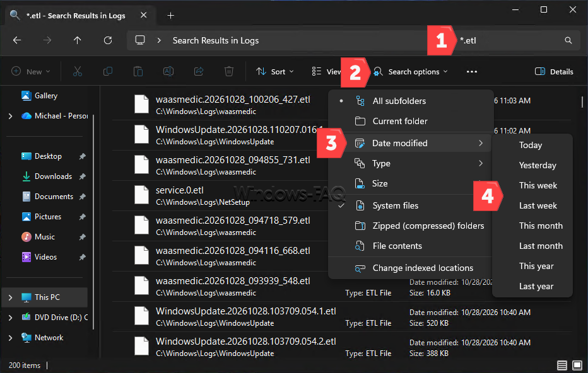Click Change indexed locations
This screenshot has width=588, height=373.
410,268
